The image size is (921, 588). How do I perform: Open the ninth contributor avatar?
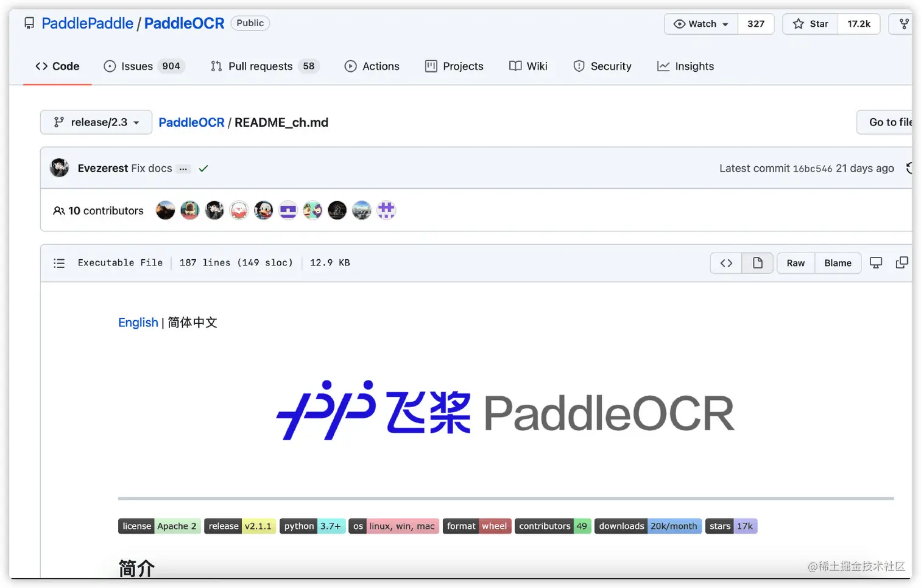(x=361, y=211)
